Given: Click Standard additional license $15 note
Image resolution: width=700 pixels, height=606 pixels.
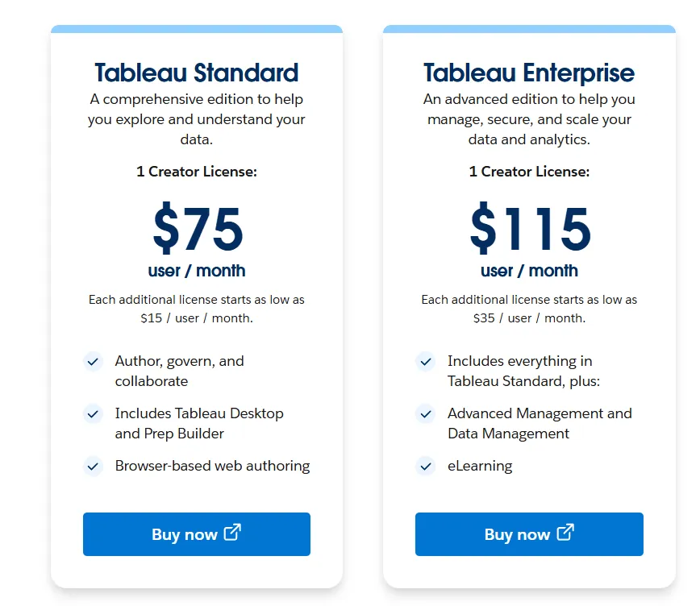Looking at the screenshot, I should coord(196,309).
